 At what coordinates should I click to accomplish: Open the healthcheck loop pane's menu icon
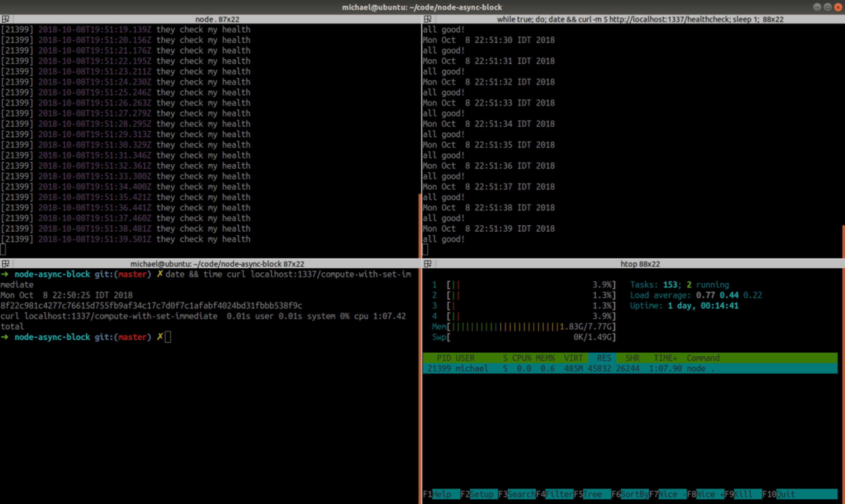click(427, 19)
